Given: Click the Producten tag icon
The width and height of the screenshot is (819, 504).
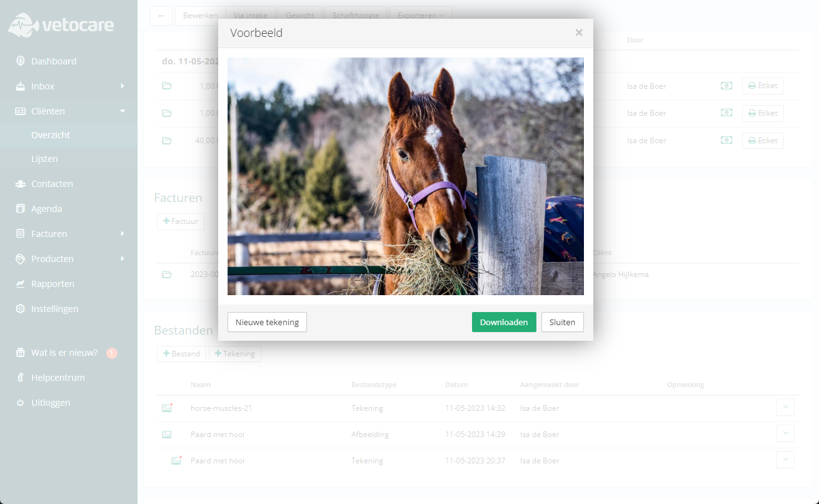Looking at the screenshot, I should click(x=20, y=259).
